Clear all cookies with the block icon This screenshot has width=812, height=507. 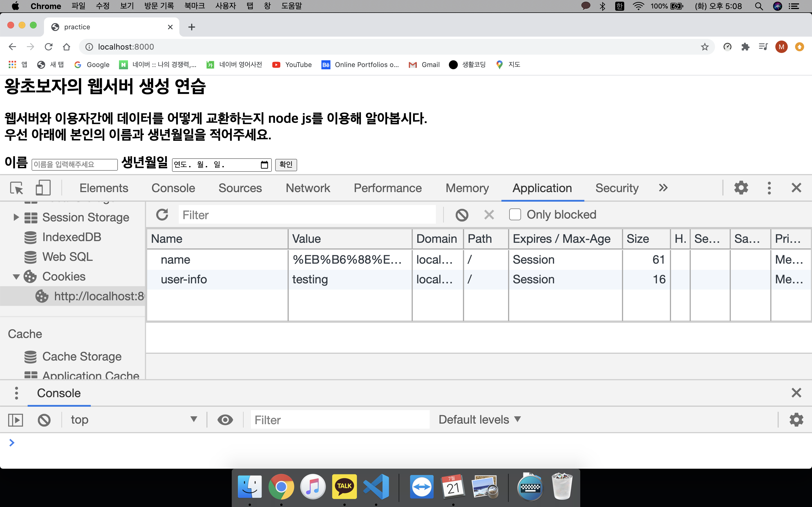tap(462, 215)
